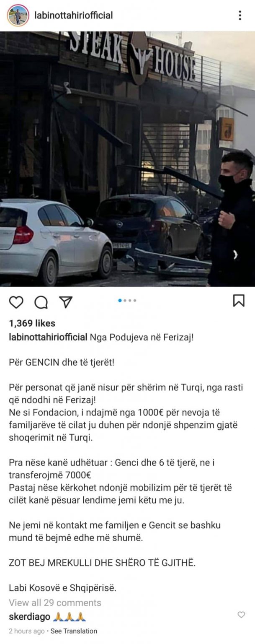This screenshot has height=644, width=255.
Task: Select first active carousel dot
Action: coord(120,301)
